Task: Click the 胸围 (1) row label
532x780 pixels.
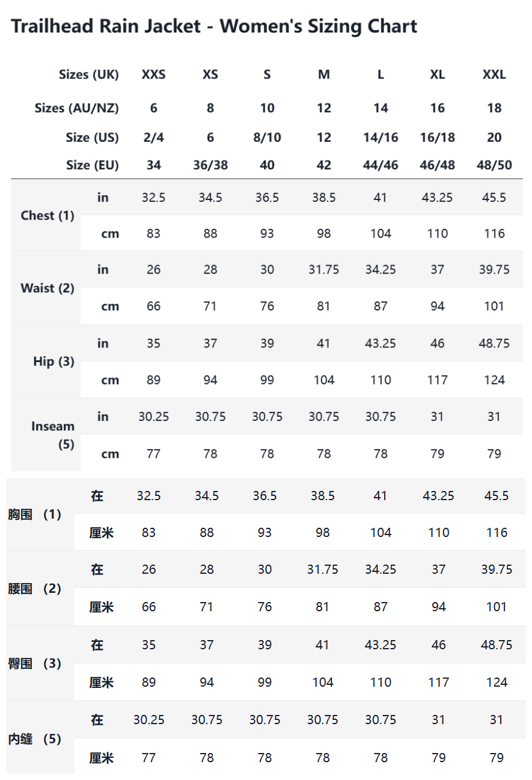Action: 35,514
